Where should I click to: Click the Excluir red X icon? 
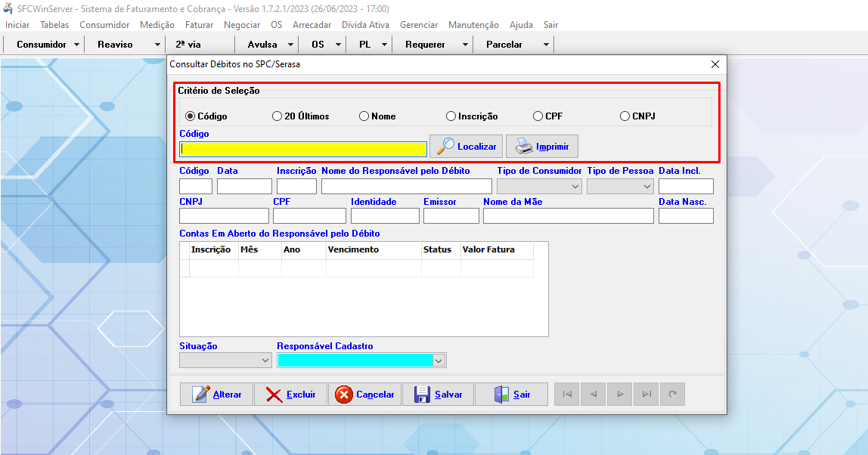(x=274, y=395)
